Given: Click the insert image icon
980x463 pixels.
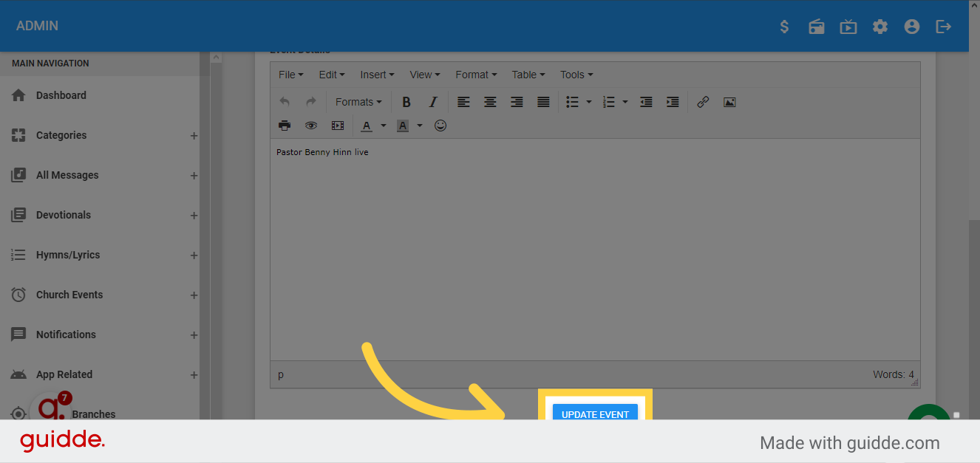Looking at the screenshot, I should click(729, 102).
